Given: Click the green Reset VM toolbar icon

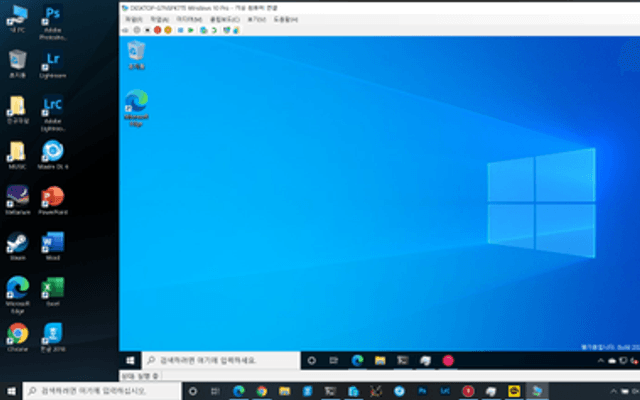Looking at the screenshot, I should point(191,30).
